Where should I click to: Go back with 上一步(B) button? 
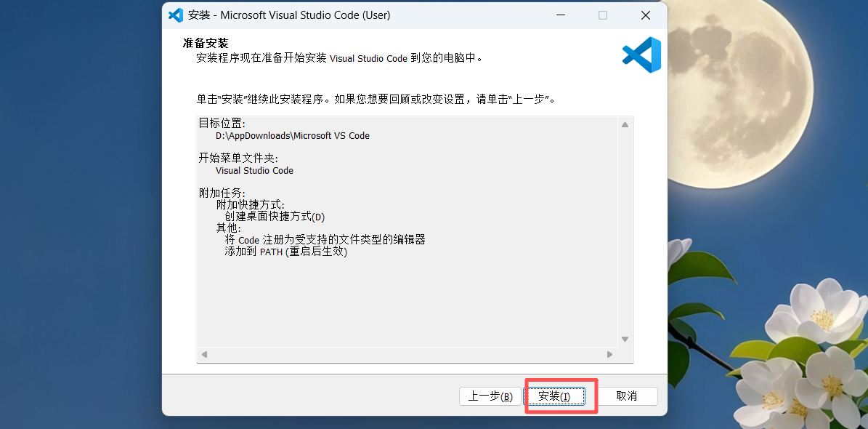[490, 396]
